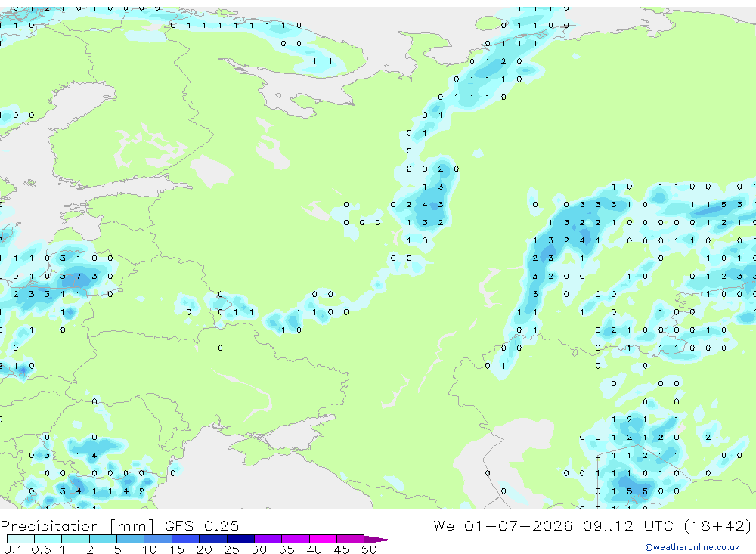Click the legend label "0.5"

[x=41, y=549]
